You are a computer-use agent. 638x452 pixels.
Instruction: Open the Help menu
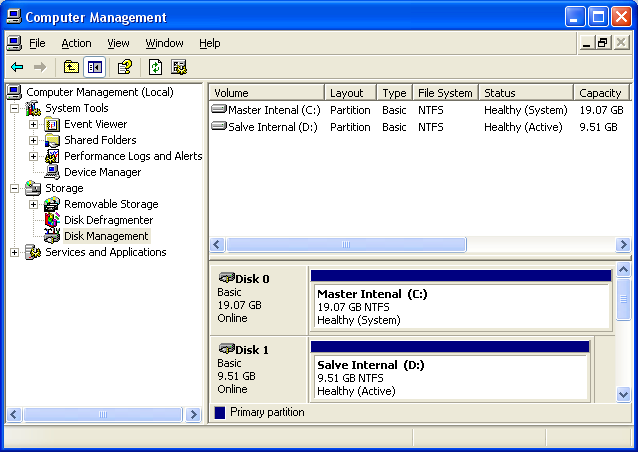210,43
